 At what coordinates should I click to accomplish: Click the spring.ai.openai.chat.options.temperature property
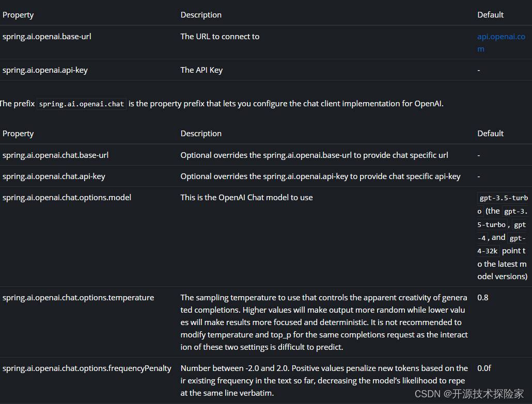coord(78,297)
